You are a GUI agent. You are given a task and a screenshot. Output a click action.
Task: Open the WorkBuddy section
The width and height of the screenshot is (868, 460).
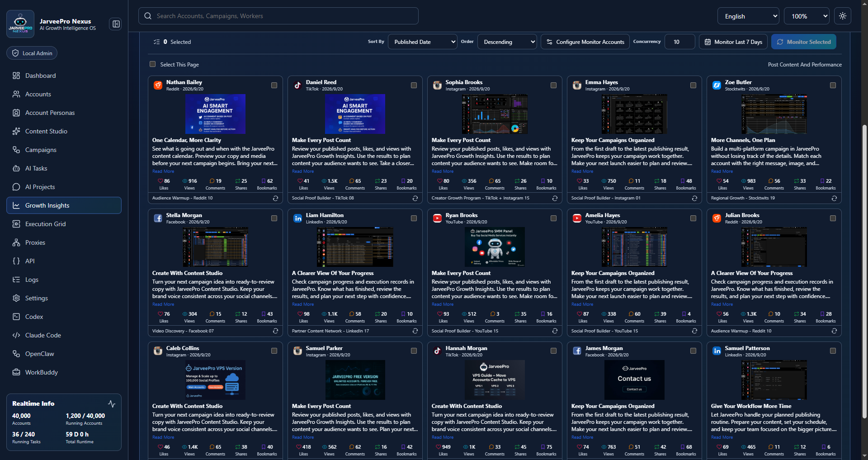pos(64,372)
